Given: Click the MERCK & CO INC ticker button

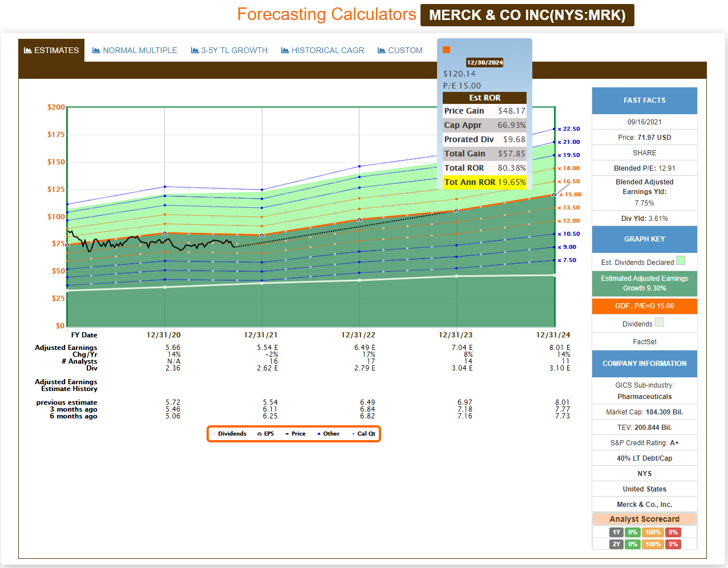Looking at the screenshot, I should point(527,15).
